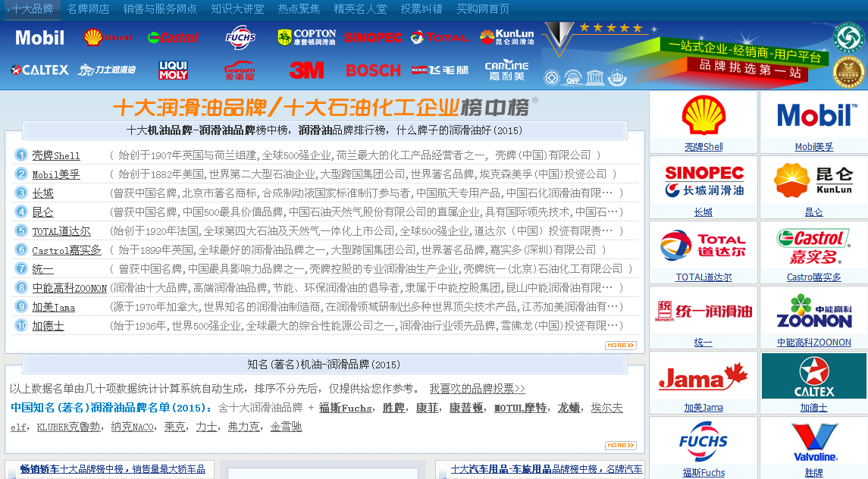The width and height of the screenshot is (868, 479).
Task: Open the 长城 link in the ranking list
Action: tap(42, 193)
